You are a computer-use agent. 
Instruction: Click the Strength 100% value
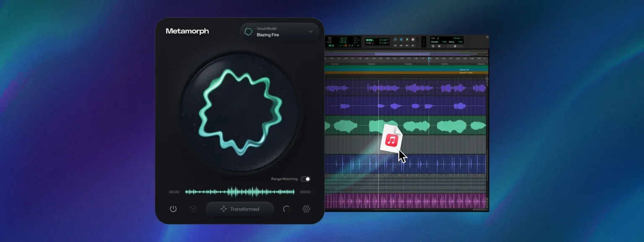pos(444,42)
